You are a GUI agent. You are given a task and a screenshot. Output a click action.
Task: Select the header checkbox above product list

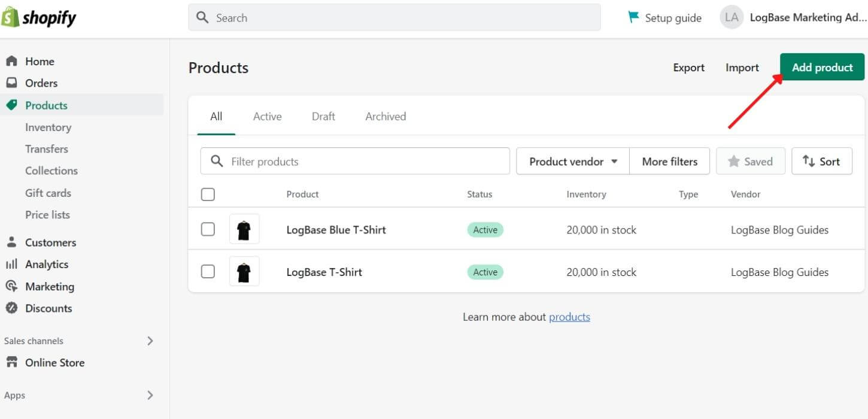point(208,194)
